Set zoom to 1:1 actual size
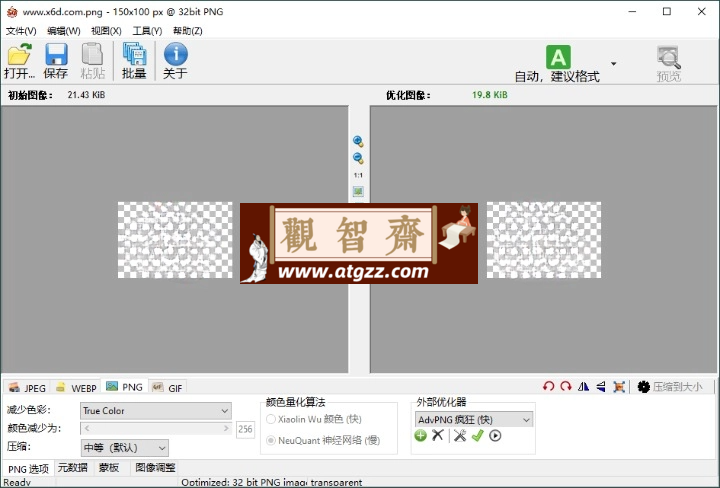Viewport: 720px width, 488px height. click(x=358, y=175)
